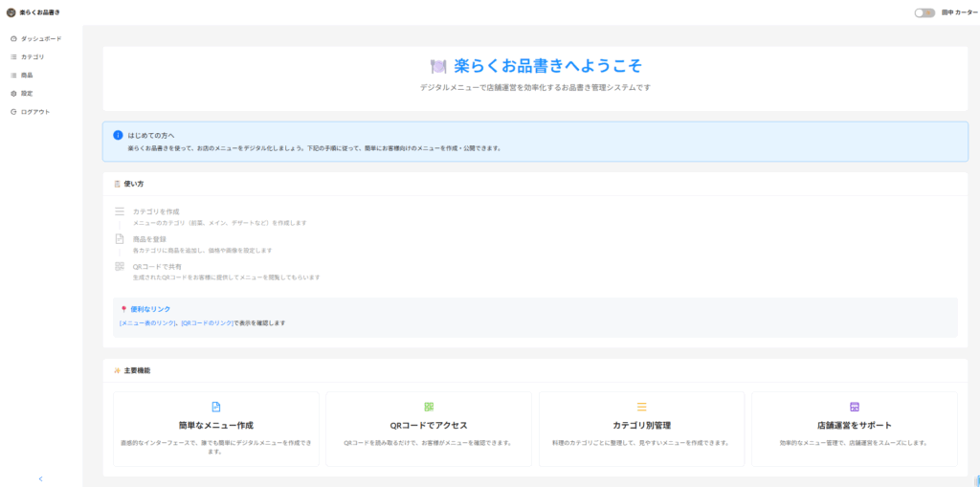Collapse the sidebar with the bottom chevron
The width and height of the screenshot is (980, 487).
pos(40,477)
